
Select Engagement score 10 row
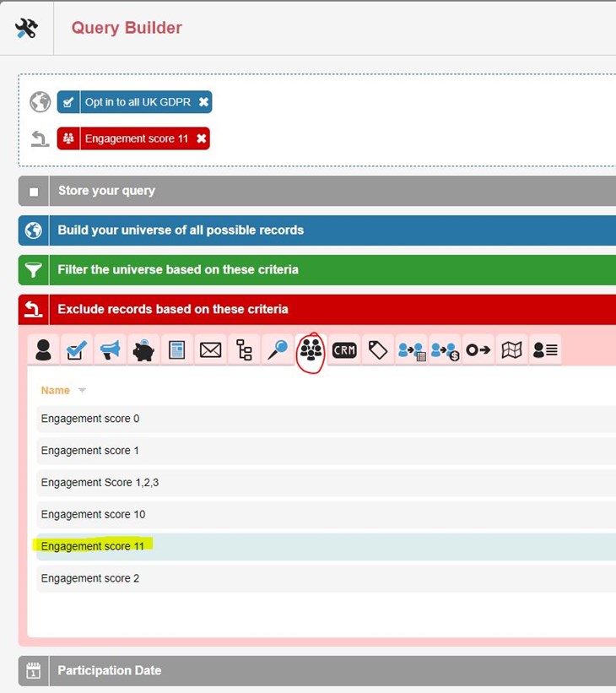(x=326, y=514)
